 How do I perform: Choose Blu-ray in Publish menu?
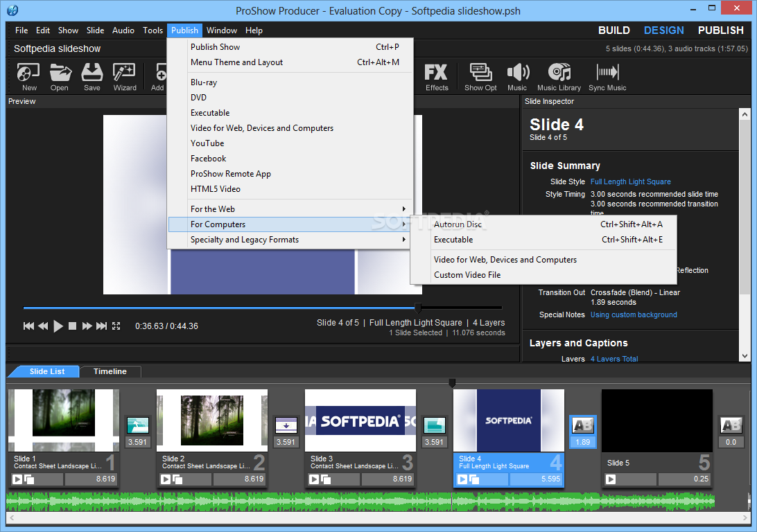coord(290,82)
